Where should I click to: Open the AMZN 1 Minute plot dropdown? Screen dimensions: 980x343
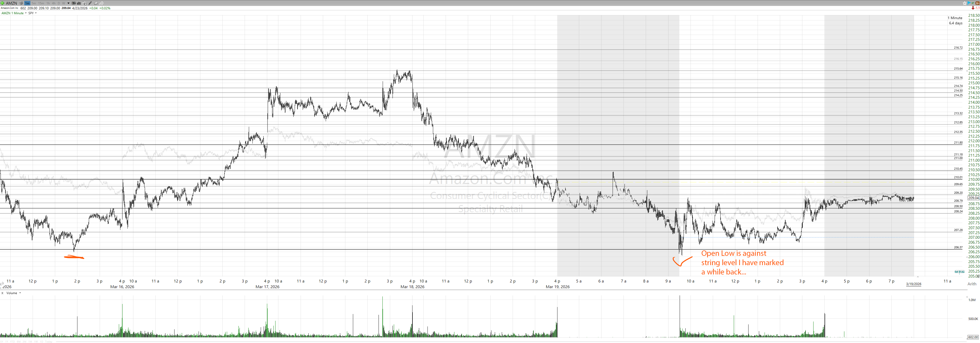click(26, 13)
